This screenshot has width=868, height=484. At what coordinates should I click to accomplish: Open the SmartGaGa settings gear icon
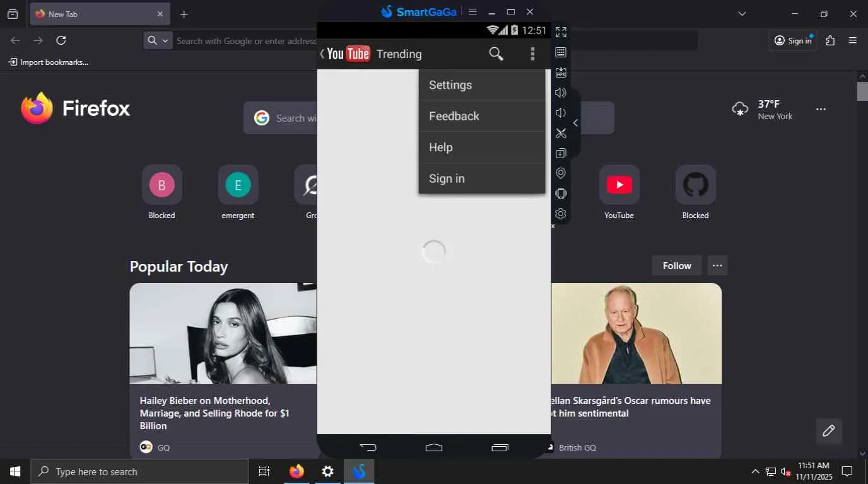[x=561, y=214]
